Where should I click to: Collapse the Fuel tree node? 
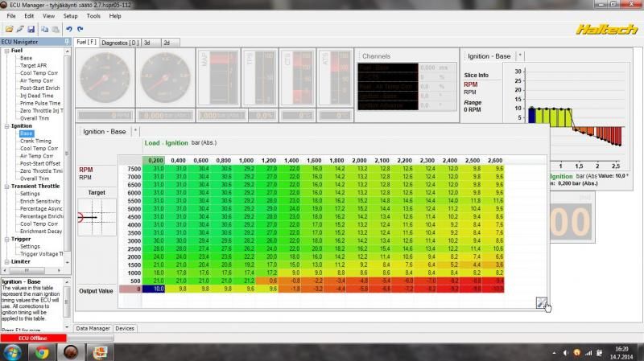point(5,51)
